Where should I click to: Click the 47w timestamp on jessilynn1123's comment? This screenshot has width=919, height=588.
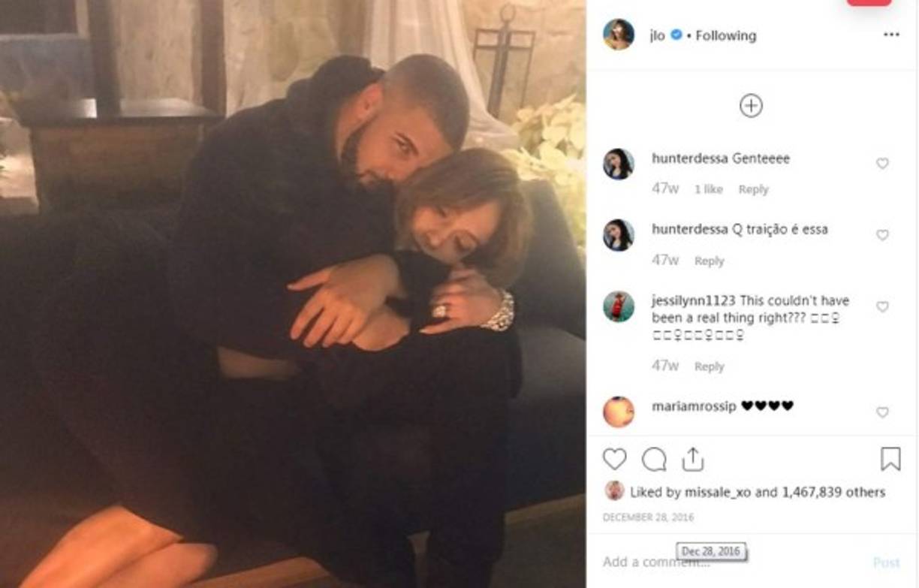pyautogui.click(x=666, y=366)
